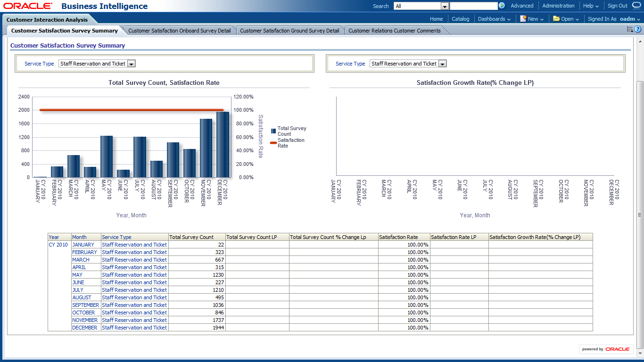The height and width of the screenshot is (362, 644).
Task: Expand the left Service Type dropdown
Action: 132,64
